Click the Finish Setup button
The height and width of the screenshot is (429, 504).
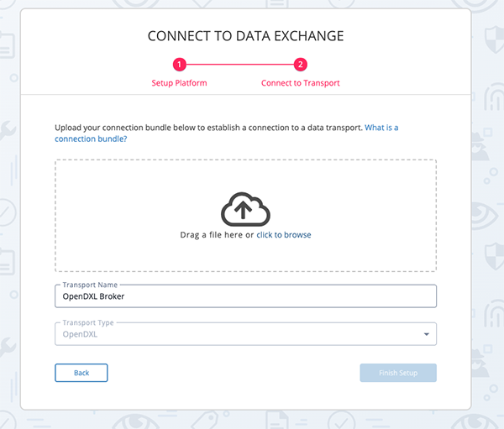pos(398,373)
